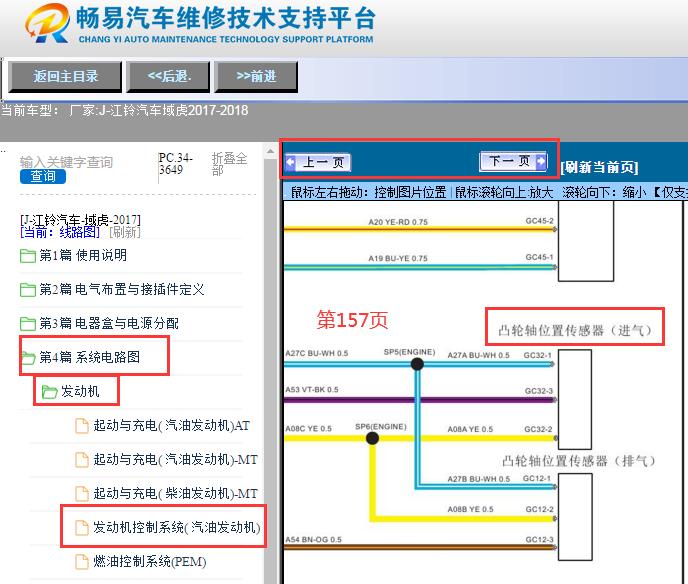Select 第4篇 系统电路图 section
The width and height of the screenshot is (688, 584).
click(x=90, y=358)
